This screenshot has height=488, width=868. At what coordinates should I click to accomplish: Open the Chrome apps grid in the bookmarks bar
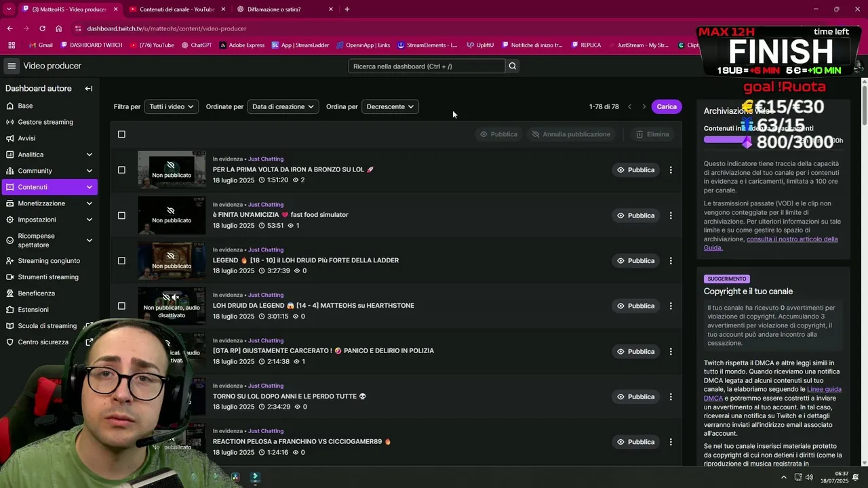[12, 45]
